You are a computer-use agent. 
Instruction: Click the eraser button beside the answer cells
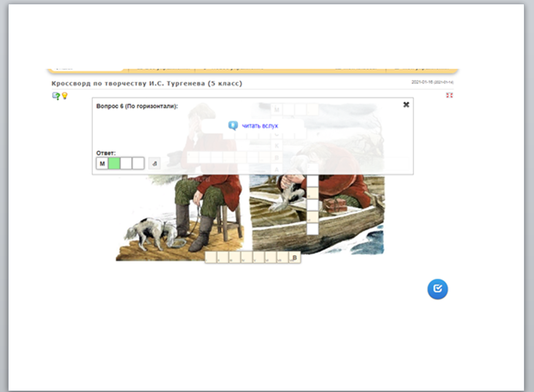tap(154, 164)
